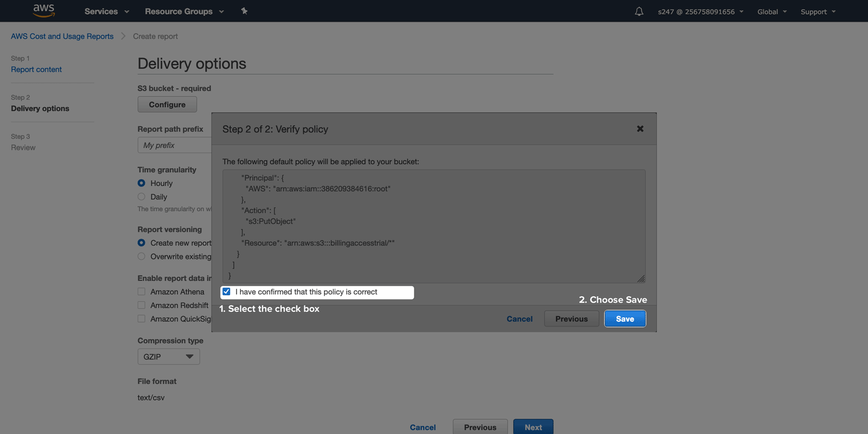Click the pin shortcut icon in navbar
This screenshot has height=434, width=868.
(244, 11)
